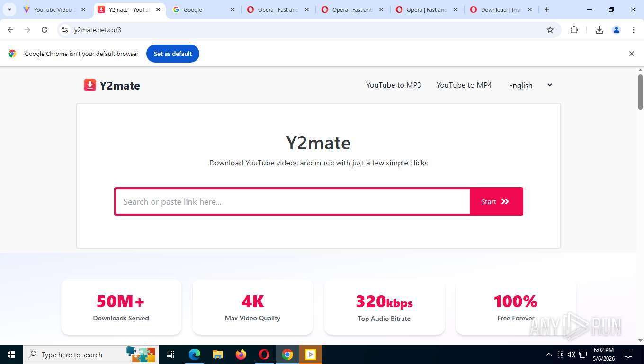Click the Y2mate logo icon
The image size is (644, 364).
click(x=90, y=85)
